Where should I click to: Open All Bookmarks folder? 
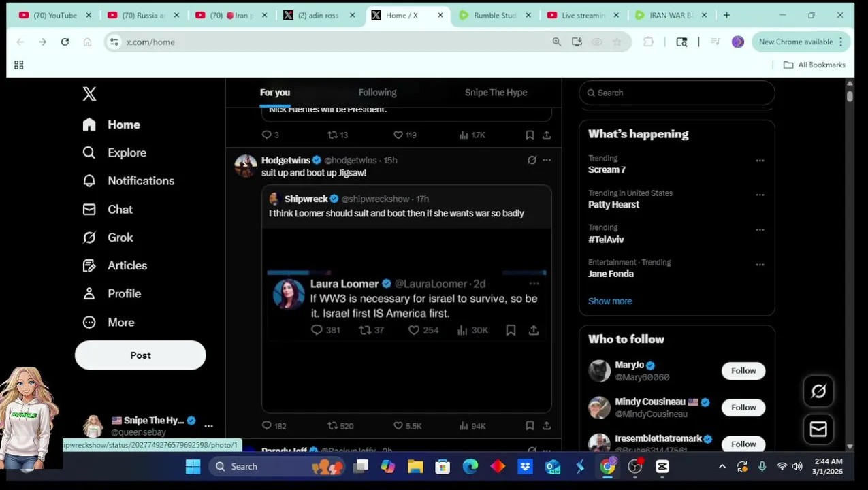814,65
